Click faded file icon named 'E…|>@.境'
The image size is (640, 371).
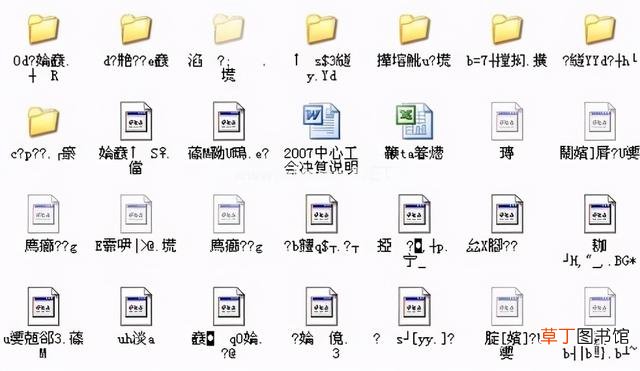[136, 214]
